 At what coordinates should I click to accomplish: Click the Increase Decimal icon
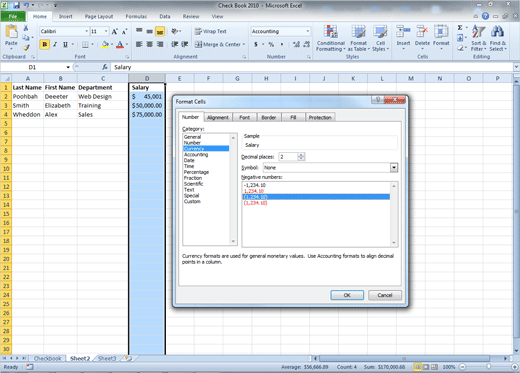coord(296,44)
